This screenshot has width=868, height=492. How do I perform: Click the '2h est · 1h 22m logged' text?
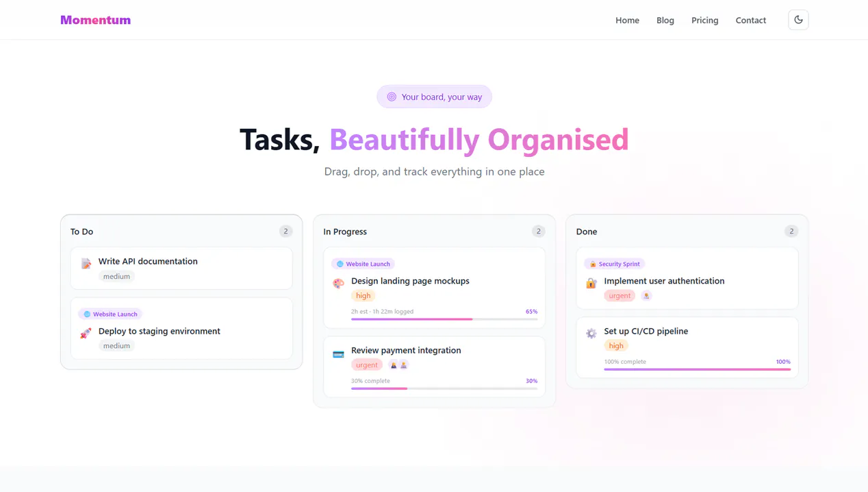(x=382, y=311)
